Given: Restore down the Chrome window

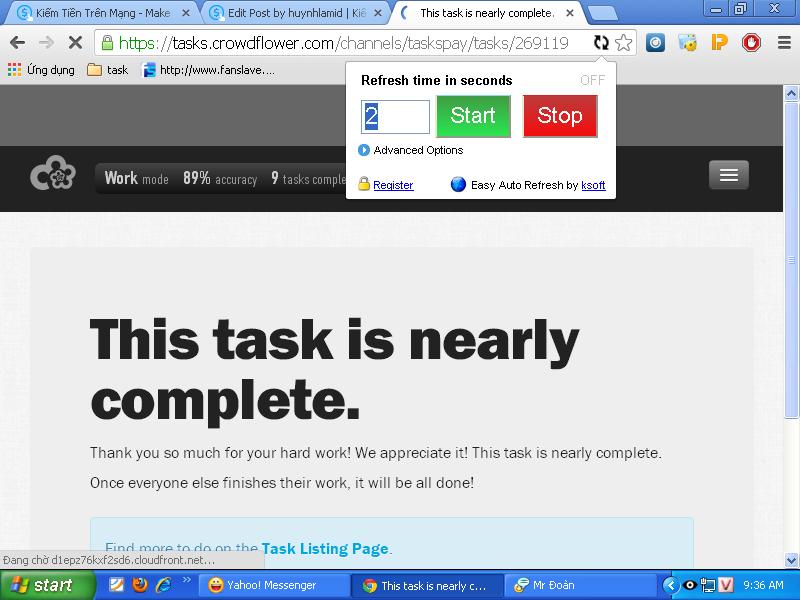Looking at the screenshot, I should [740, 8].
